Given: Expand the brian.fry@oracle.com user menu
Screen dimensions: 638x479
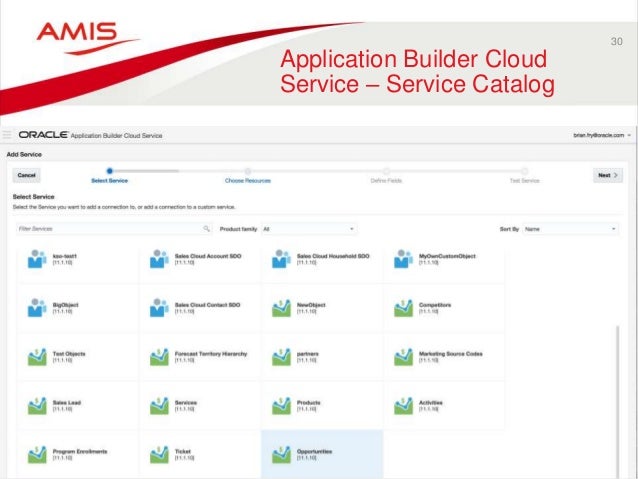Looking at the screenshot, I should click(x=602, y=135).
